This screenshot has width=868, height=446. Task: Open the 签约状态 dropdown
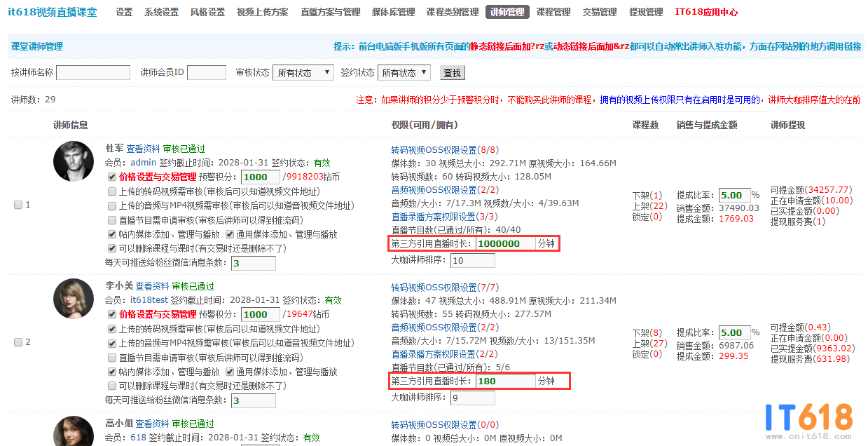(404, 73)
